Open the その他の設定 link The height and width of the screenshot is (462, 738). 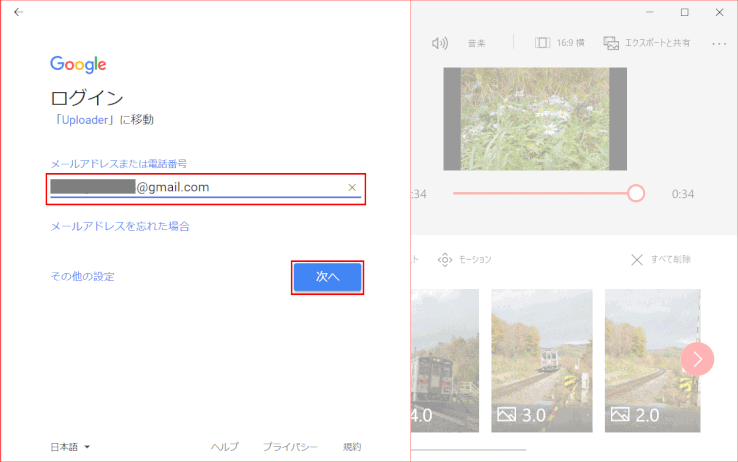(82, 276)
